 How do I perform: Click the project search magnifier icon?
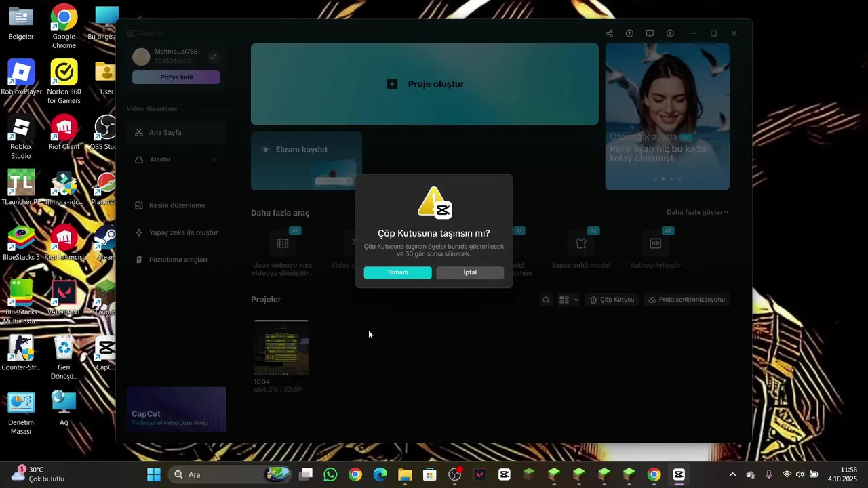546,300
